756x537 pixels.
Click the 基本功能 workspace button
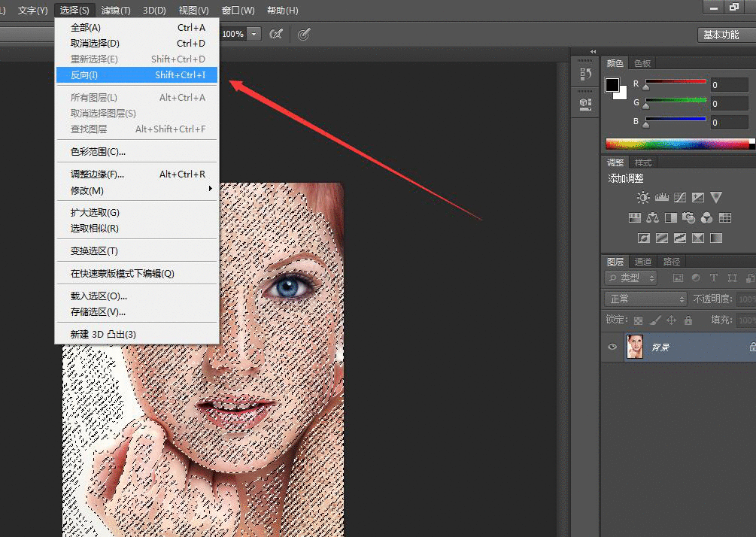[x=721, y=35]
